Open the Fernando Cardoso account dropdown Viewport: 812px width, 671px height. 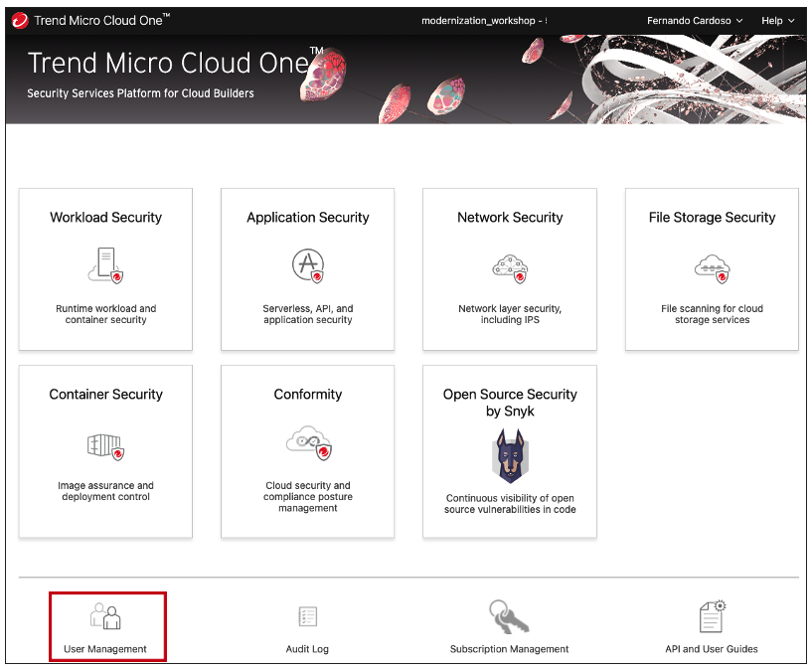pos(695,21)
